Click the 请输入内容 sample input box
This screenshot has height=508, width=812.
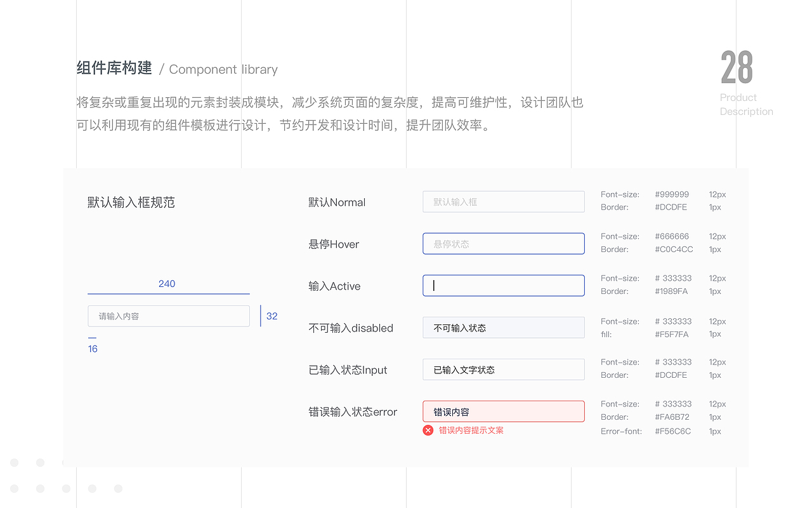[169, 316]
